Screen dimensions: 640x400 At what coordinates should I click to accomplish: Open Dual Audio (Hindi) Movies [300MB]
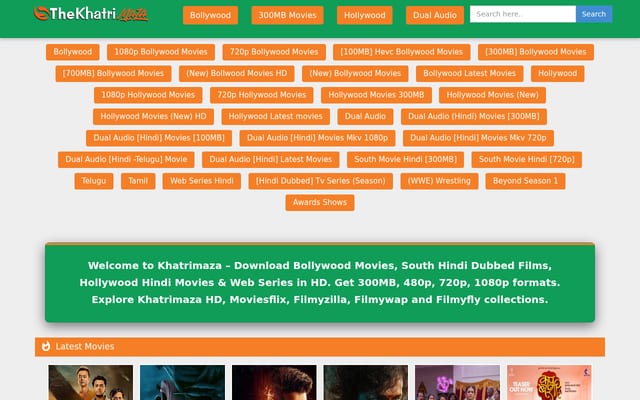coord(474,116)
